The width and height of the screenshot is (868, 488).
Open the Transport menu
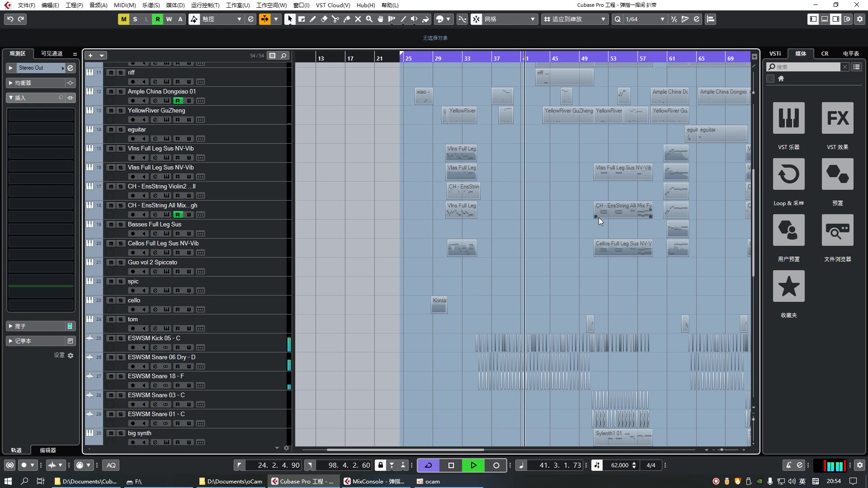pyautogui.click(x=205, y=5)
